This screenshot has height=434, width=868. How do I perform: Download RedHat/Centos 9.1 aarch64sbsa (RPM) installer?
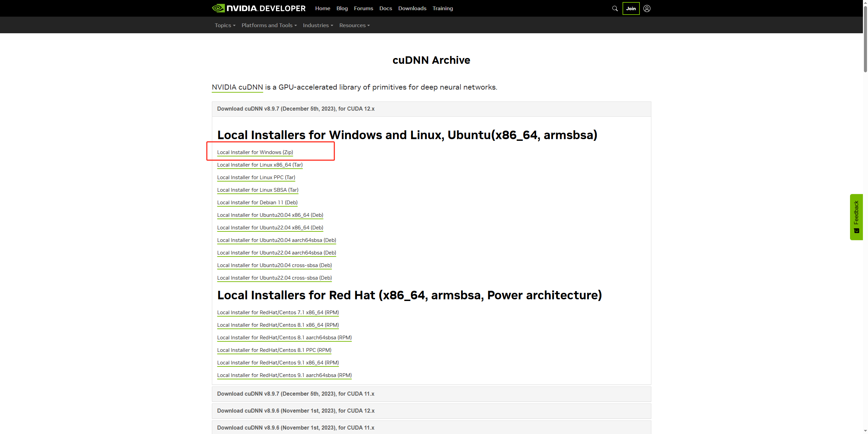pyautogui.click(x=284, y=375)
